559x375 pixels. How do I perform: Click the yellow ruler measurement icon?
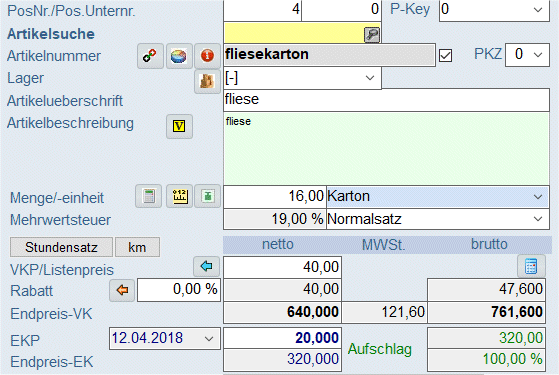coord(179,196)
